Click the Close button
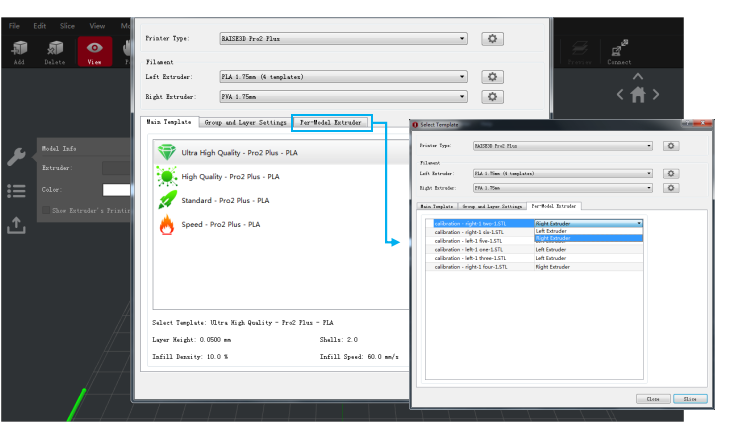The image size is (739, 424). tap(653, 399)
